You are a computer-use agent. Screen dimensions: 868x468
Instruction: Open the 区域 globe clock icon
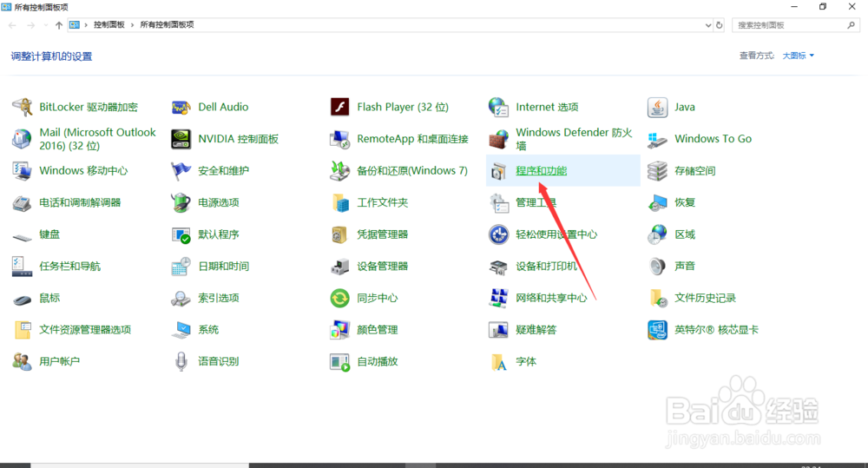[658, 234]
